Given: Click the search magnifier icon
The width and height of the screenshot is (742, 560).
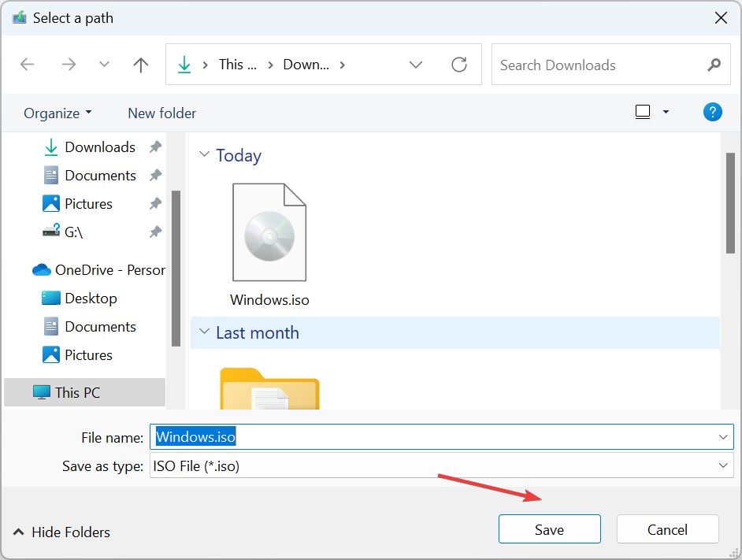Looking at the screenshot, I should (714, 65).
